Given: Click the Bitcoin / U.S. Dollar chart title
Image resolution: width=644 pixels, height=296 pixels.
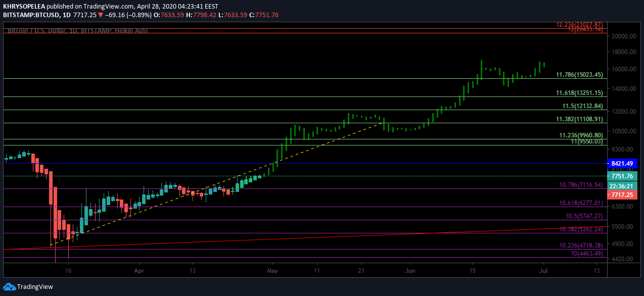Looking at the screenshot, I should point(77,31).
